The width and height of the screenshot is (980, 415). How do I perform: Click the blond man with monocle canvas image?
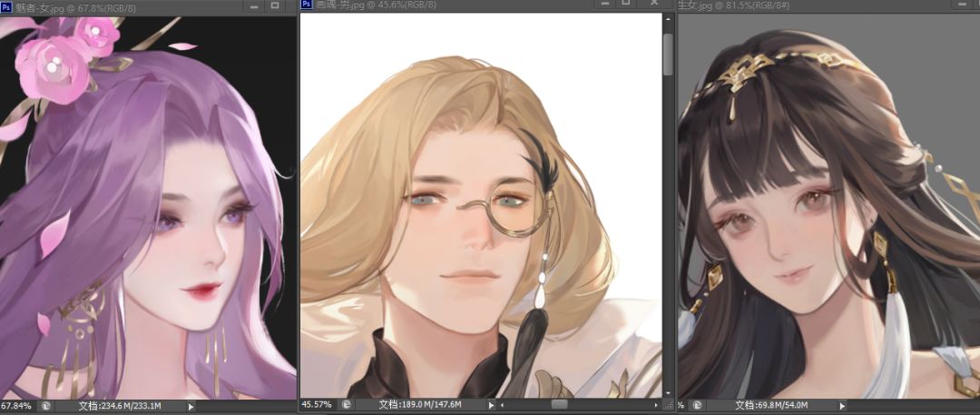tap(481, 205)
